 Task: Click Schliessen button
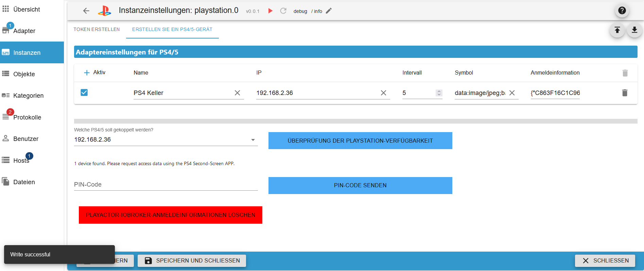point(605,261)
